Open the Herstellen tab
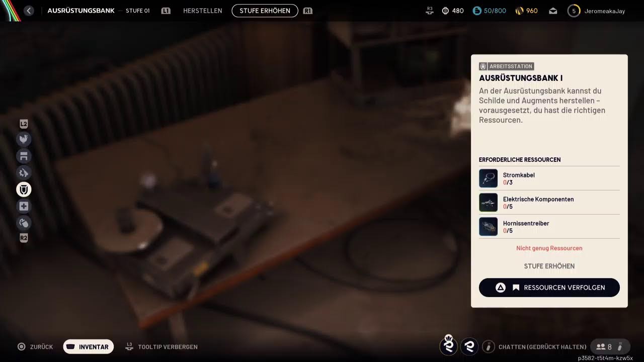This screenshot has height=362, width=644. tap(203, 11)
